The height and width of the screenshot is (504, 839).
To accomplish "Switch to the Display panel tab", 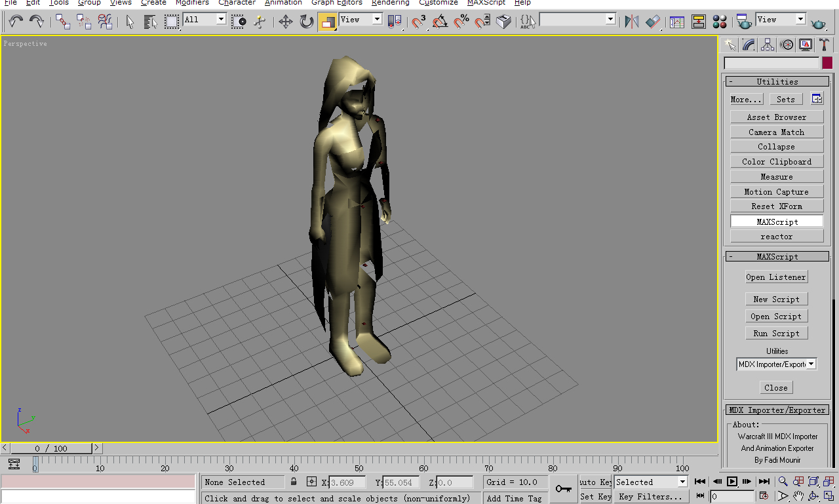I will click(806, 45).
